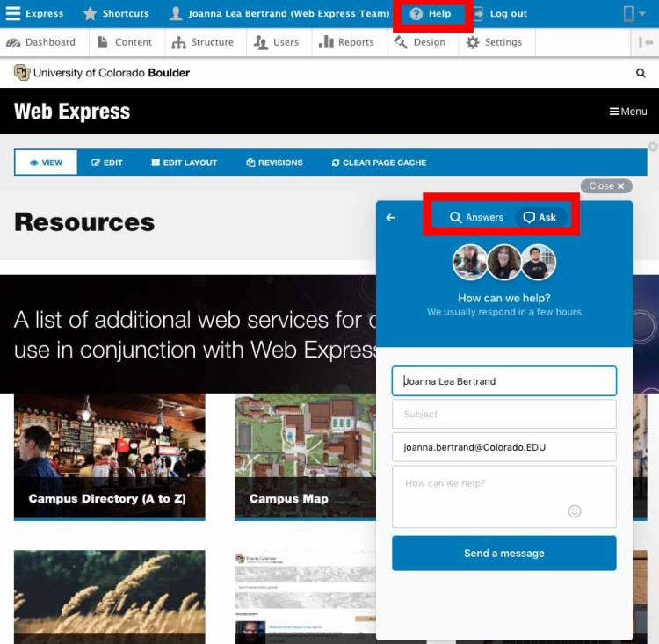Click the wheat field image card

pyautogui.click(x=109, y=597)
